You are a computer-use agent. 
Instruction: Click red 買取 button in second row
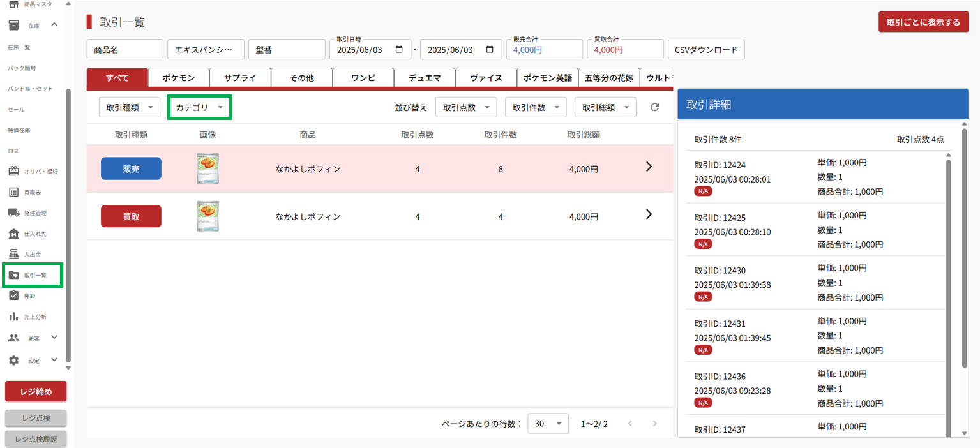(131, 216)
